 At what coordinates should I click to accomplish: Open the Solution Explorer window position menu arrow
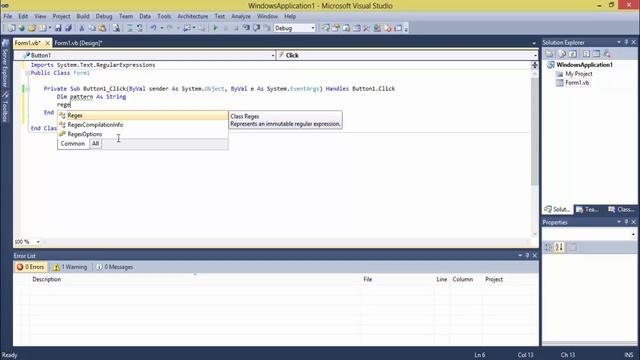coord(619,42)
